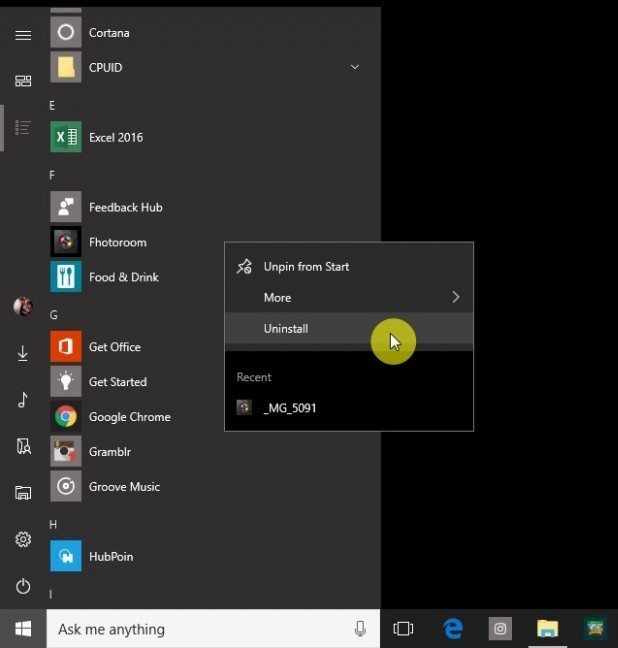Screen dimensions: 618x648
Task: Open the Food & Drink app
Action: click(x=123, y=277)
